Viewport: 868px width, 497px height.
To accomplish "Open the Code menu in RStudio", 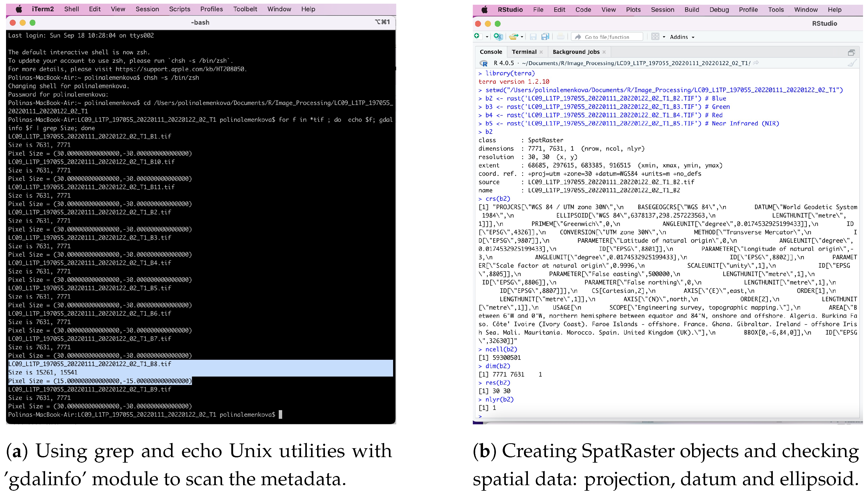I will (x=583, y=9).
